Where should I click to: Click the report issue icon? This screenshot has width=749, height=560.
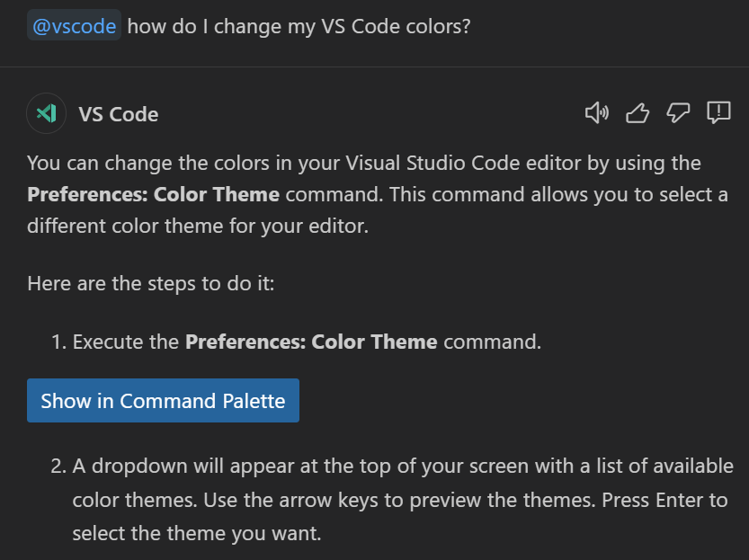click(718, 112)
